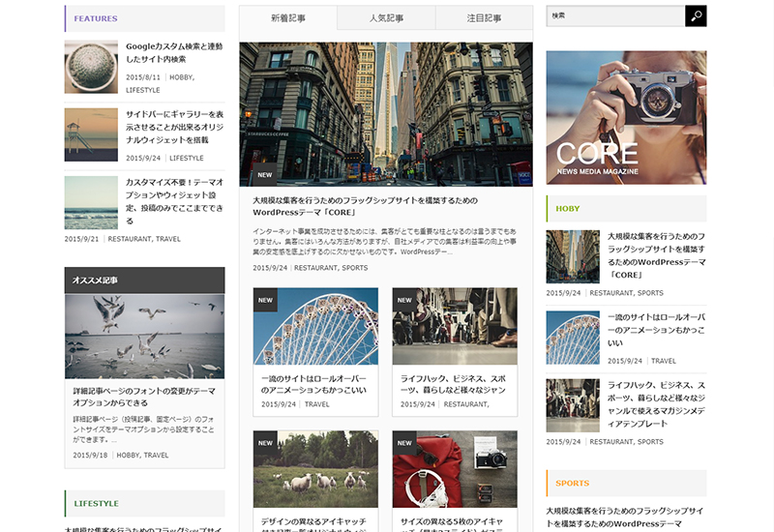Open the lifeguard tower sunset thumbnail
This screenshot has height=532, width=774.
[91, 134]
